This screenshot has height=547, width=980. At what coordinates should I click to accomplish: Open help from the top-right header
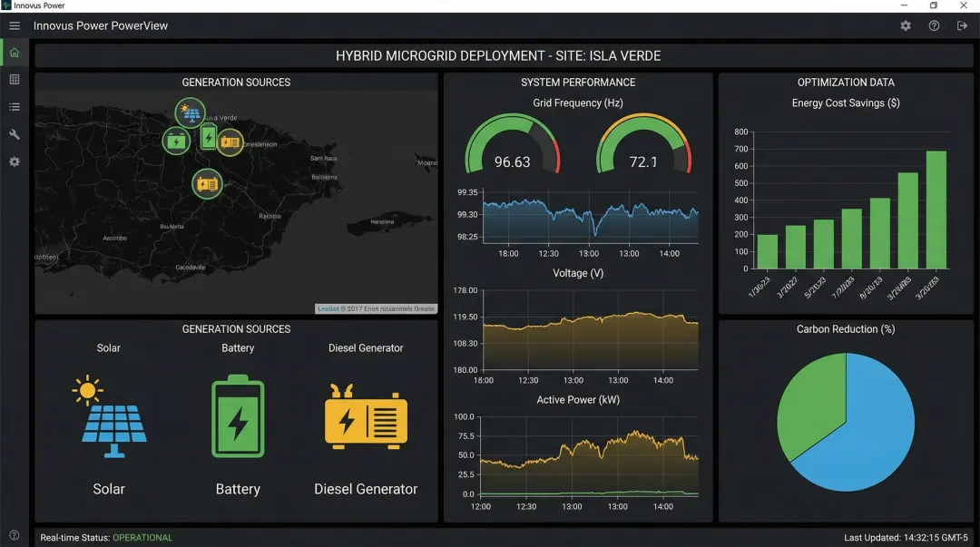(934, 25)
